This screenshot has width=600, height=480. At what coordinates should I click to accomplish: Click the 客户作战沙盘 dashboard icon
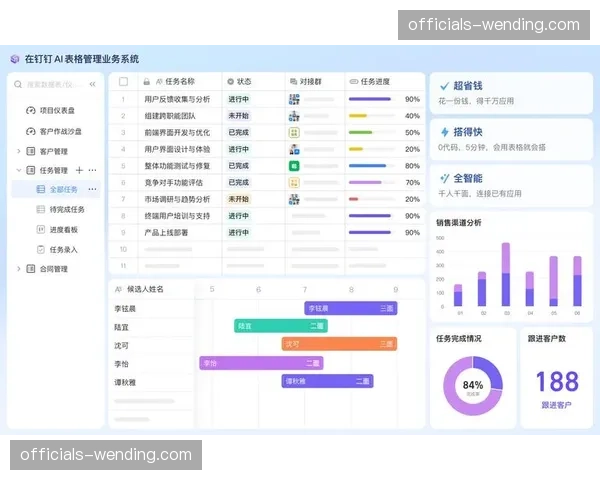coord(31,132)
